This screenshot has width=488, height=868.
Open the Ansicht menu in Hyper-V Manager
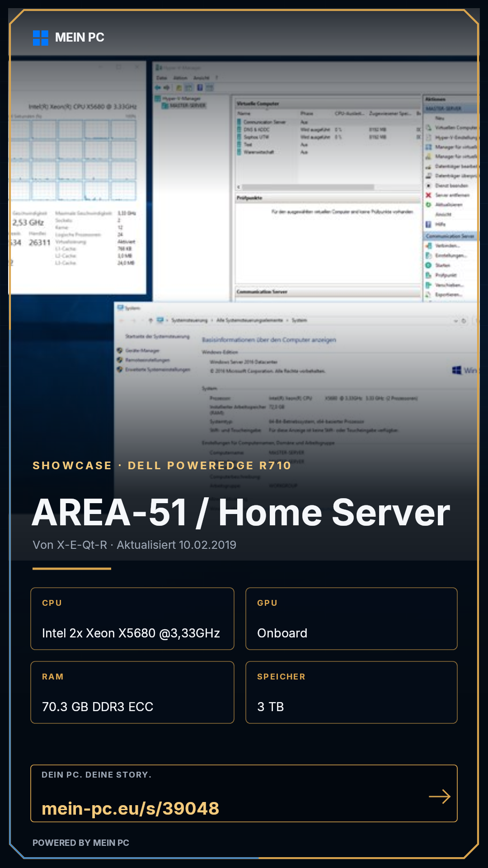point(202,78)
